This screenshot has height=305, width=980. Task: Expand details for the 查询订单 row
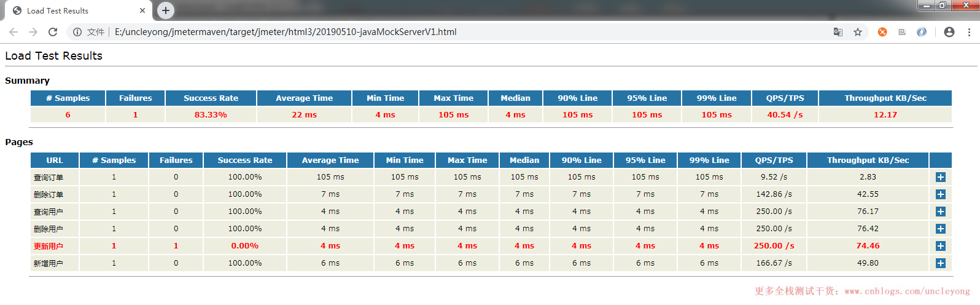click(940, 177)
